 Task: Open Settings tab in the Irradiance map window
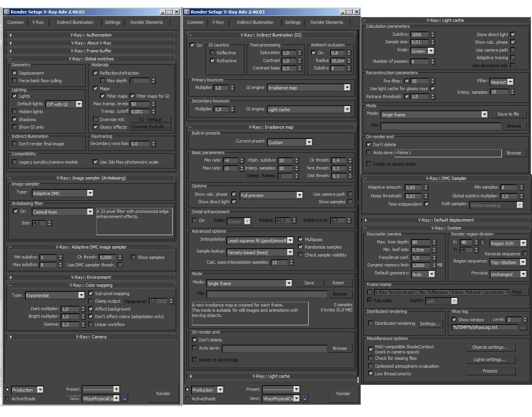[x=293, y=22]
